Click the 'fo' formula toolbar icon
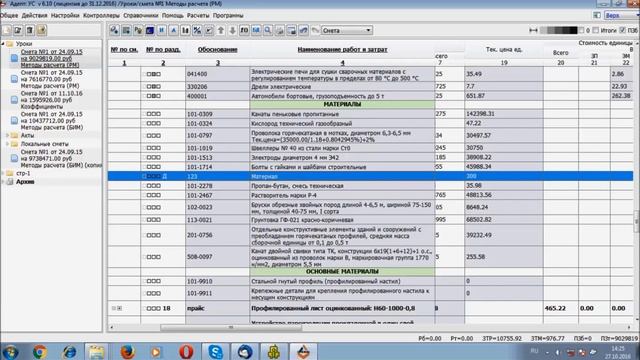 [244, 30]
